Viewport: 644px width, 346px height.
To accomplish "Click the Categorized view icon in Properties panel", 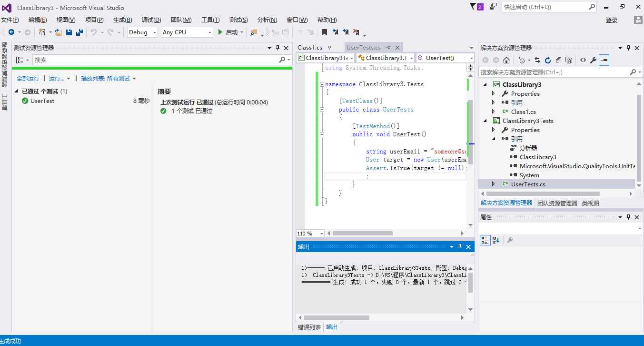I will (485, 240).
